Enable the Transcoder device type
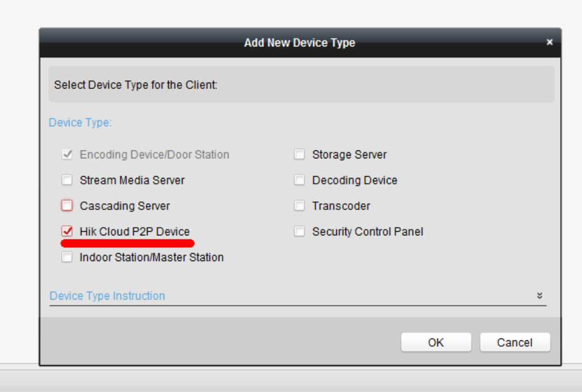 tap(299, 205)
